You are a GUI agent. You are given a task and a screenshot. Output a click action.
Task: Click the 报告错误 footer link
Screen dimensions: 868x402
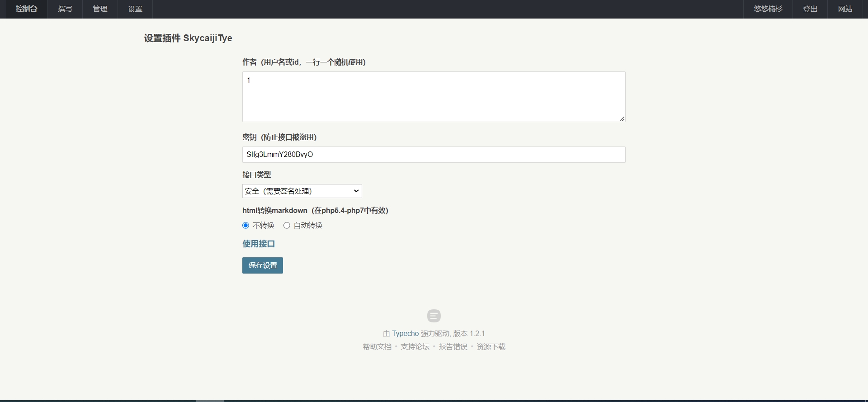(453, 347)
